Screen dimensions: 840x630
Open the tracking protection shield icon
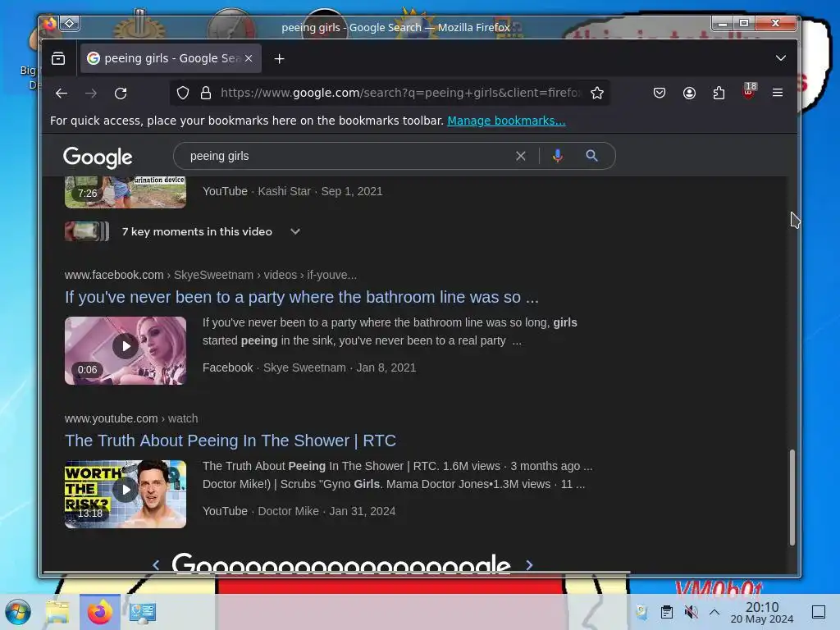point(183,94)
